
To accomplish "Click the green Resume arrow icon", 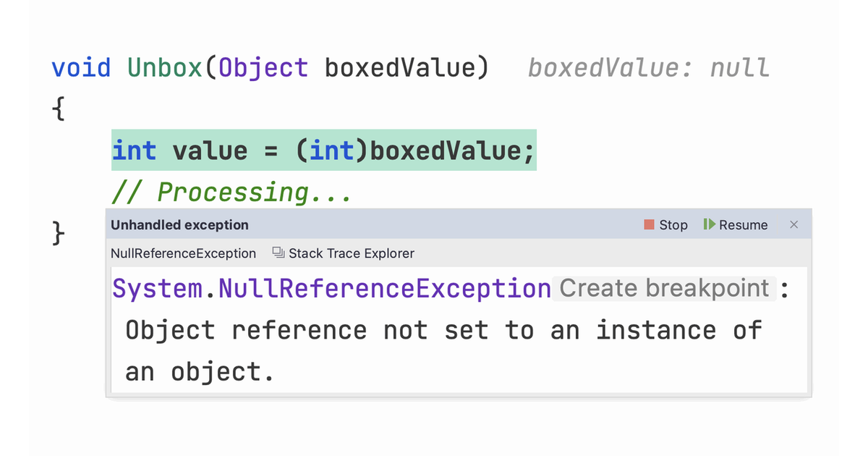I will point(710,225).
